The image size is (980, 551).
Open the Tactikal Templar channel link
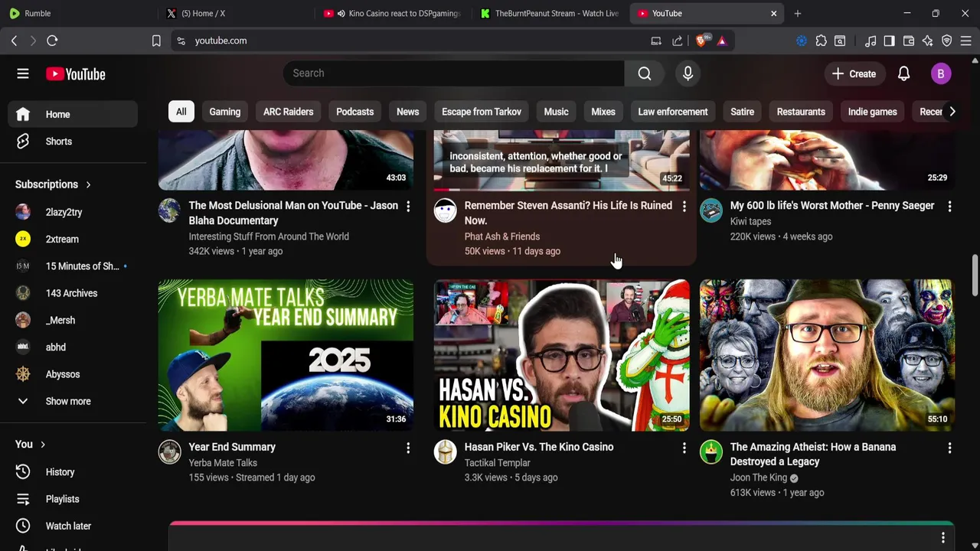[498, 463]
